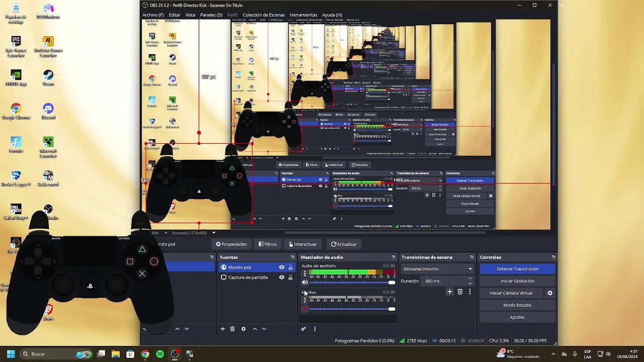Viewport: 644px width, 362px height.
Task: Open Ajustes from Controles
Action: [517, 317]
